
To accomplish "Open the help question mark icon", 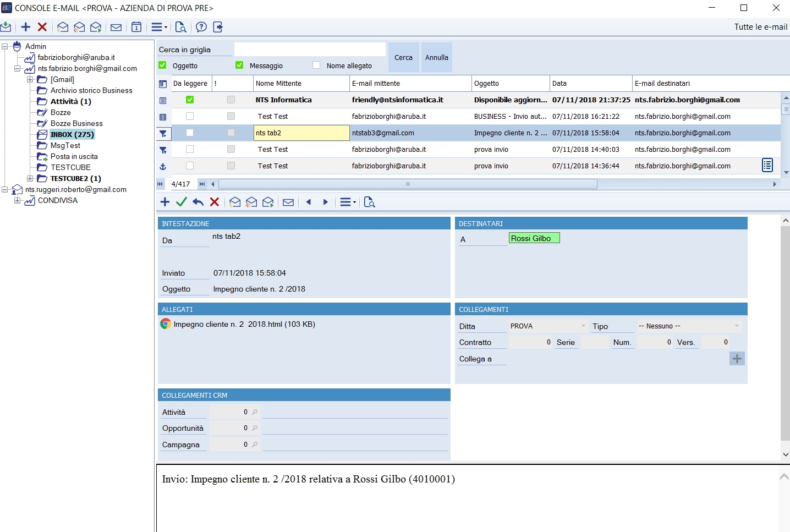I will (201, 27).
